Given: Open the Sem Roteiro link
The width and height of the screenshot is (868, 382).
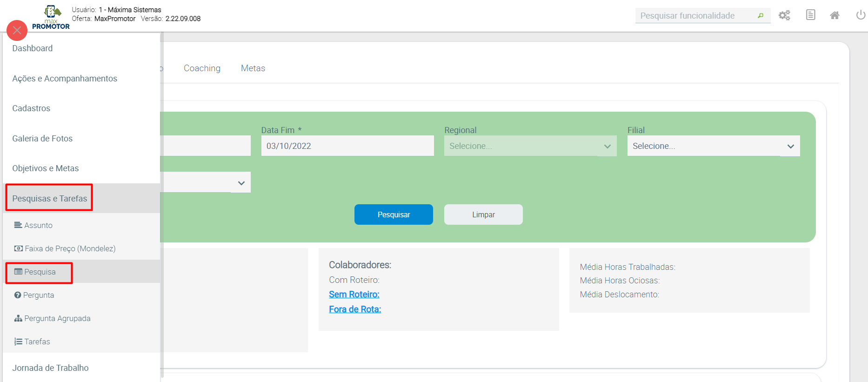Looking at the screenshot, I should 354,295.
